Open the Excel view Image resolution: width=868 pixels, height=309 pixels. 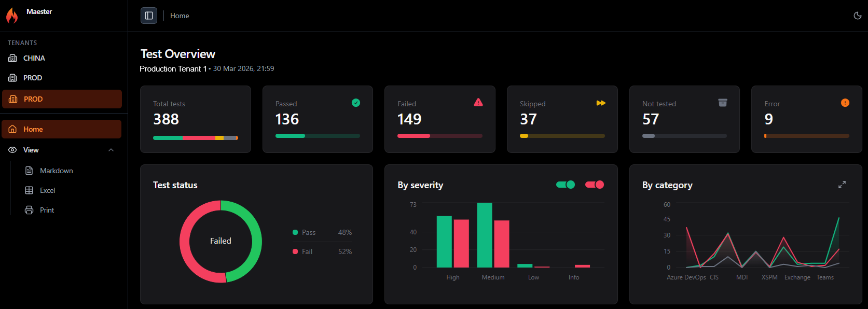47,190
